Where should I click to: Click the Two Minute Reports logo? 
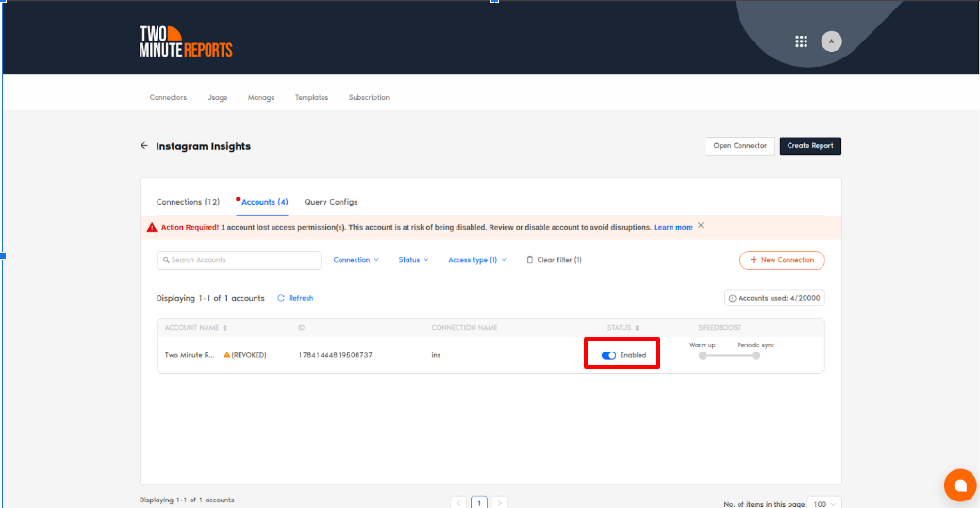pyautogui.click(x=186, y=41)
